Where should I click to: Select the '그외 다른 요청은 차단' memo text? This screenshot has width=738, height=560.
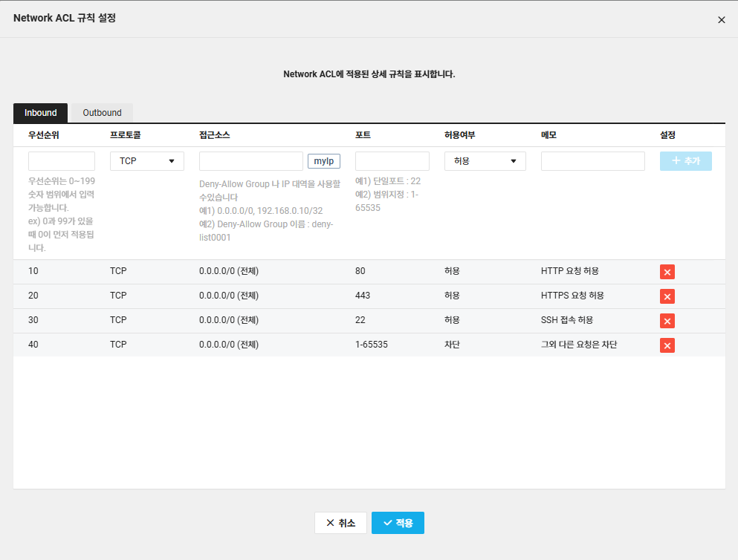578,344
